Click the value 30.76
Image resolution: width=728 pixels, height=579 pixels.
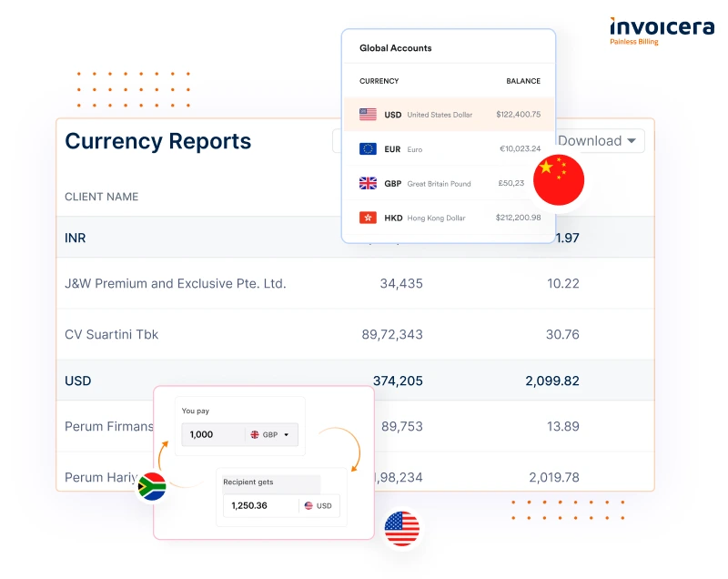tap(562, 334)
